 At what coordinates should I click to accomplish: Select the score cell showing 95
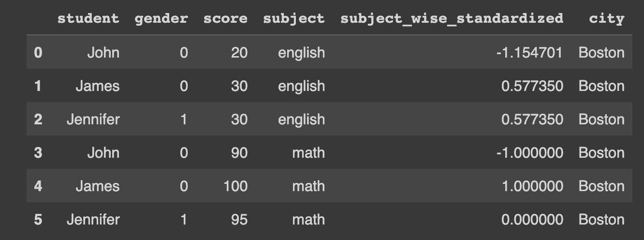(x=239, y=220)
